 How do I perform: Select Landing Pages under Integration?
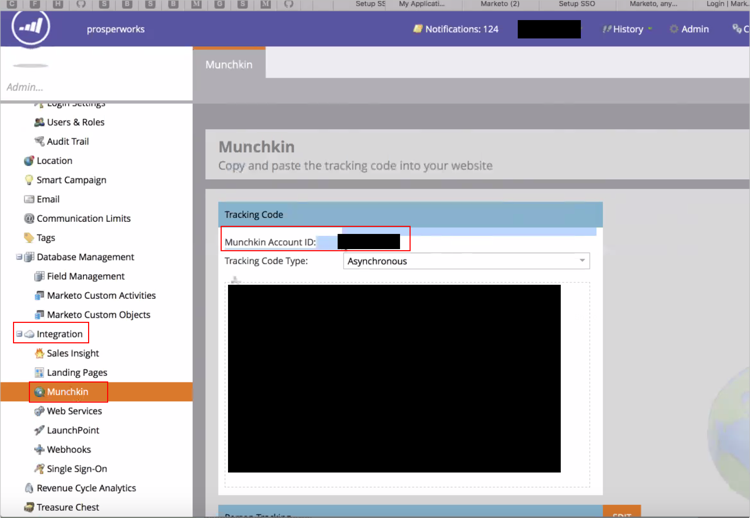(x=77, y=372)
